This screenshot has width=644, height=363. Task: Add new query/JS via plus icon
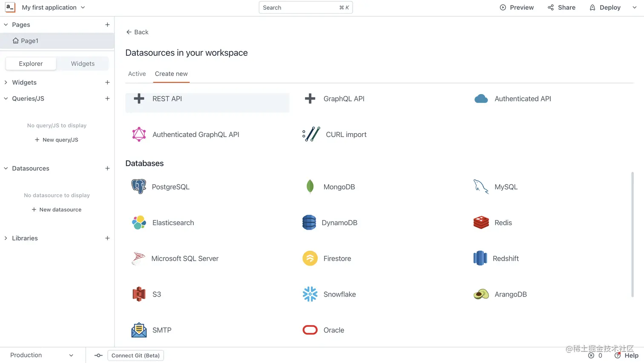click(x=107, y=99)
